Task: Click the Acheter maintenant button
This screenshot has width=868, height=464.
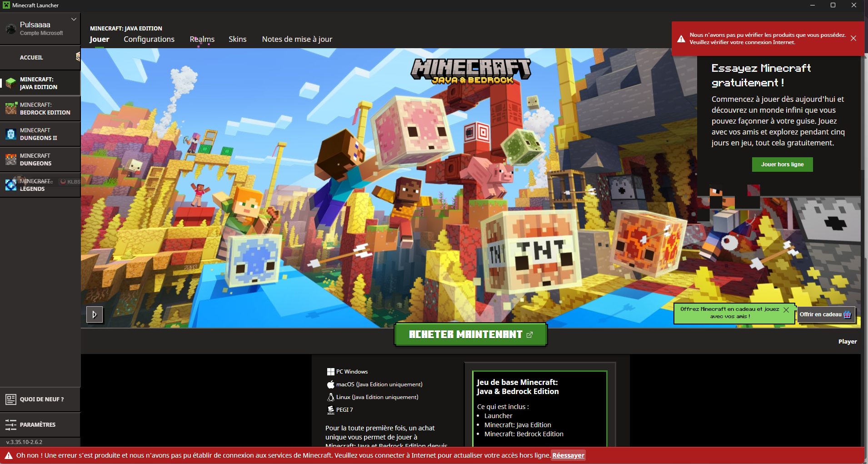Action: (471, 334)
